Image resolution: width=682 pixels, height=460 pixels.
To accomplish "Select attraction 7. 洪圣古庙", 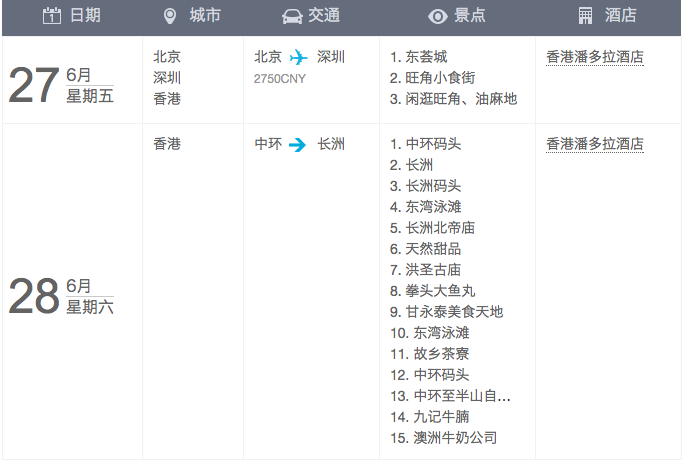I will [x=425, y=270].
